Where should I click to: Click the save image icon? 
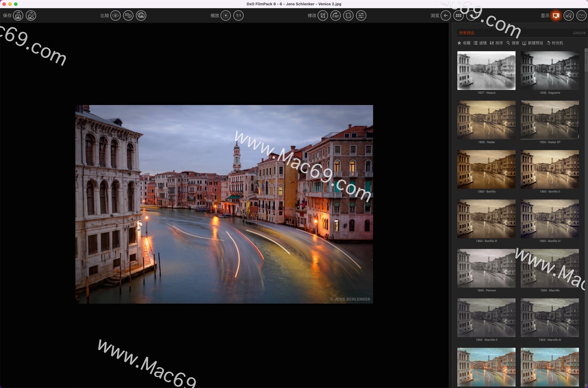(18, 16)
